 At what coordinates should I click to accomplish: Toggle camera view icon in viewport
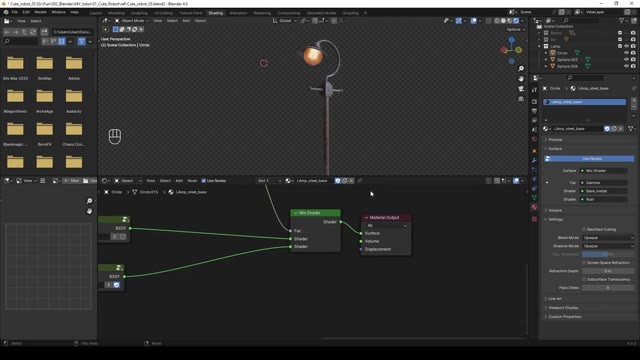pyautogui.click(x=521, y=89)
